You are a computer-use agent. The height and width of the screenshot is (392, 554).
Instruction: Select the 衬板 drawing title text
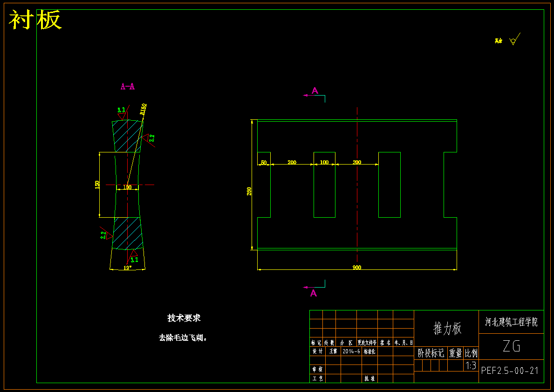coord(35,20)
